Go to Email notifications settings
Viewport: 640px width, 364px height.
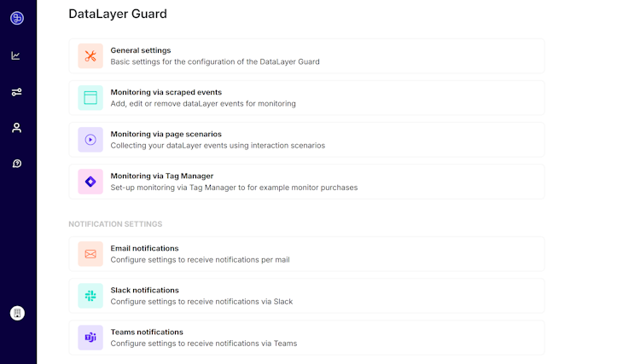coord(144,248)
